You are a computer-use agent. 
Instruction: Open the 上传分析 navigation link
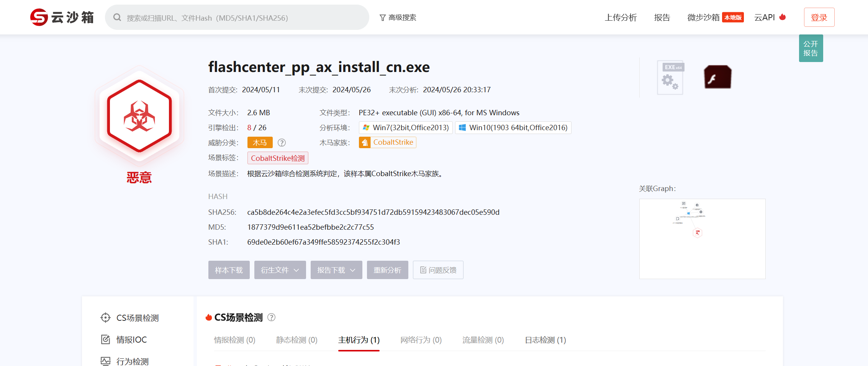pyautogui.click(x=621, y=18)
